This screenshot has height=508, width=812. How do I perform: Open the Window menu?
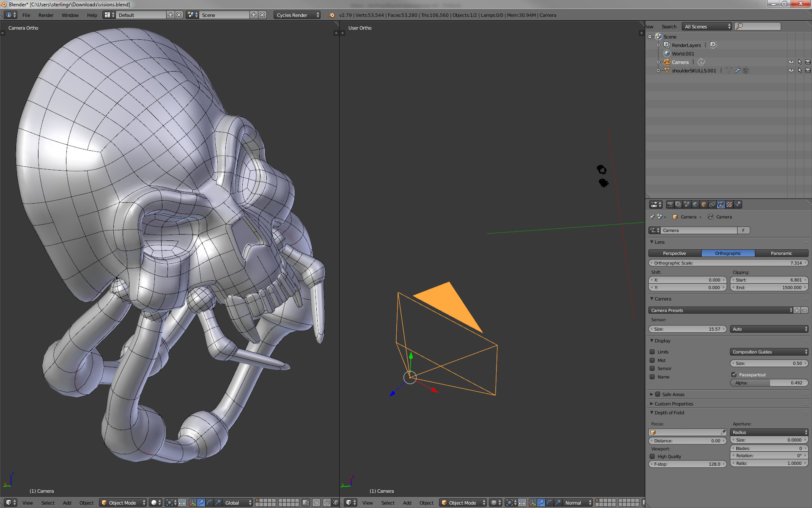[70, 15]
